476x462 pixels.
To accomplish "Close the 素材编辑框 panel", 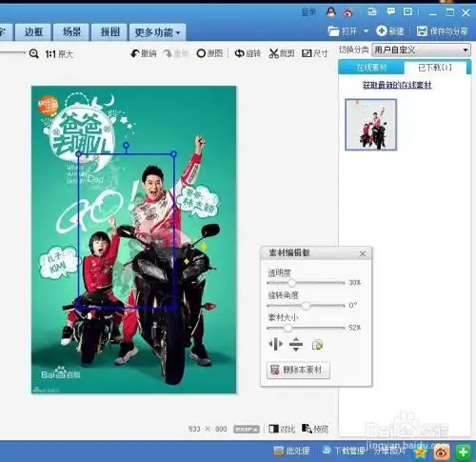I will coord(363,254).
